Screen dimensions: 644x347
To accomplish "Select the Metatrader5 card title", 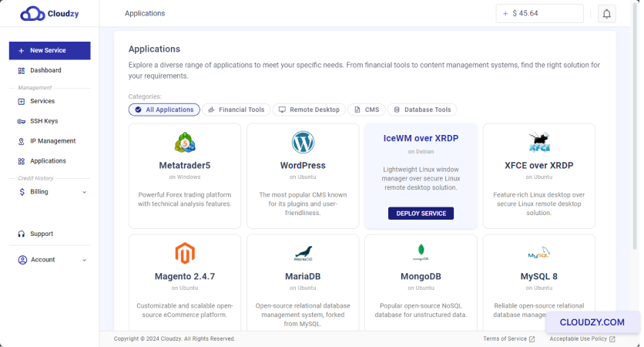I will (x=185, y=166).
